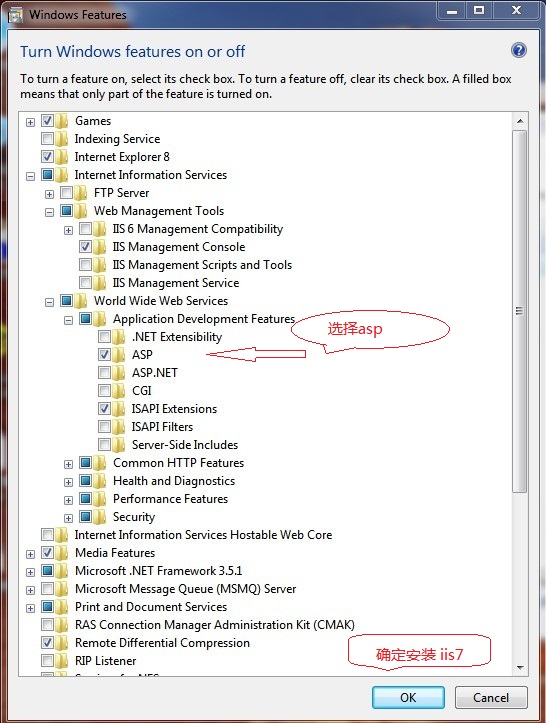The width and height of the screenshot is (546, 723).
Task: Click the FTP Server folder icon
Action: click(x=81, y=193)
